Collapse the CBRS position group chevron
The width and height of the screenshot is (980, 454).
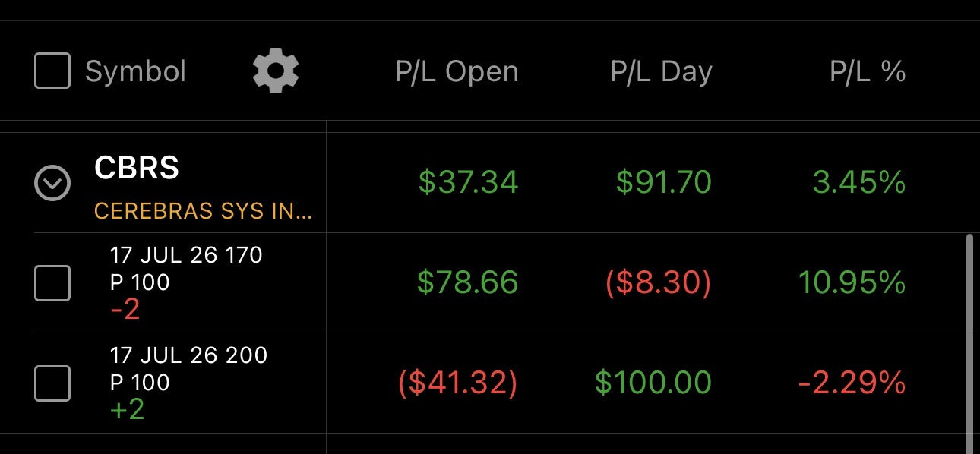click(x=53, y=183)
